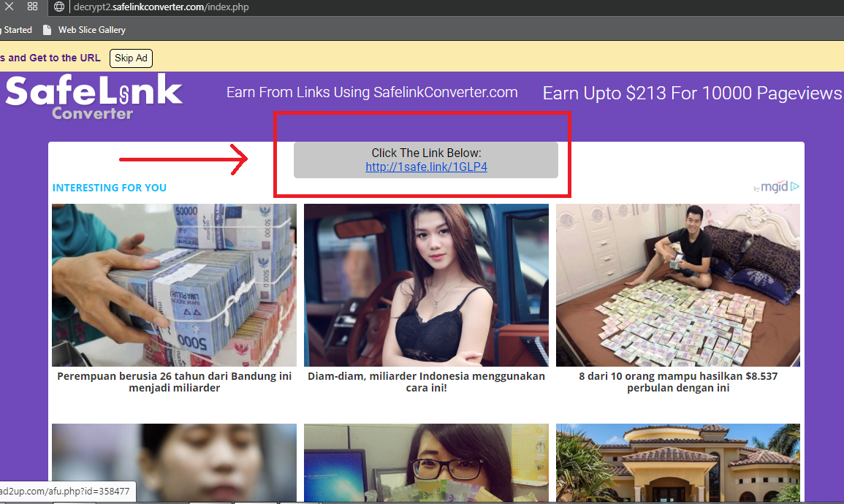Click the Web Slice Gallery page icon
Image resolution: width=844 pixels, height=504 pixels.
coord(47,30)
